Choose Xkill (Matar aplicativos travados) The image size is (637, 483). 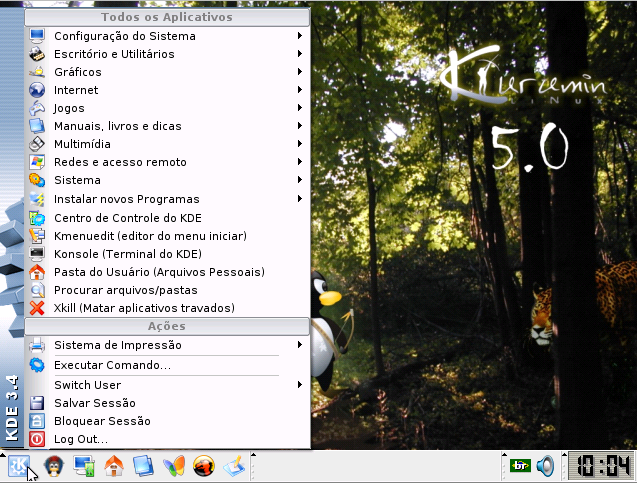pyautogui.click(x=167, y=308)
